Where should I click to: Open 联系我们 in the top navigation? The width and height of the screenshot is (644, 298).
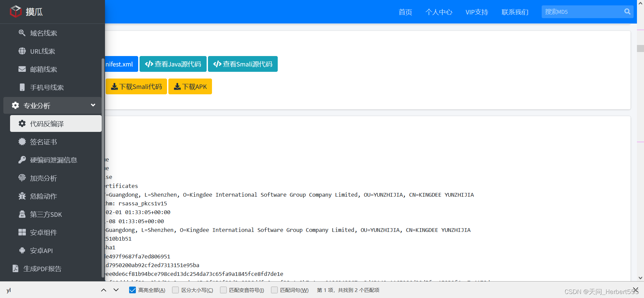click(515, 12)
